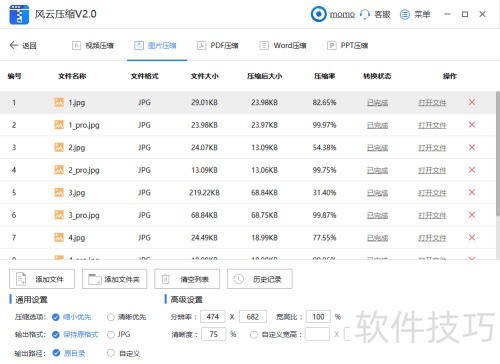Click image icon of 1_pro.jpg row
This screenshot has width=500, height=364.
[59, 125]
